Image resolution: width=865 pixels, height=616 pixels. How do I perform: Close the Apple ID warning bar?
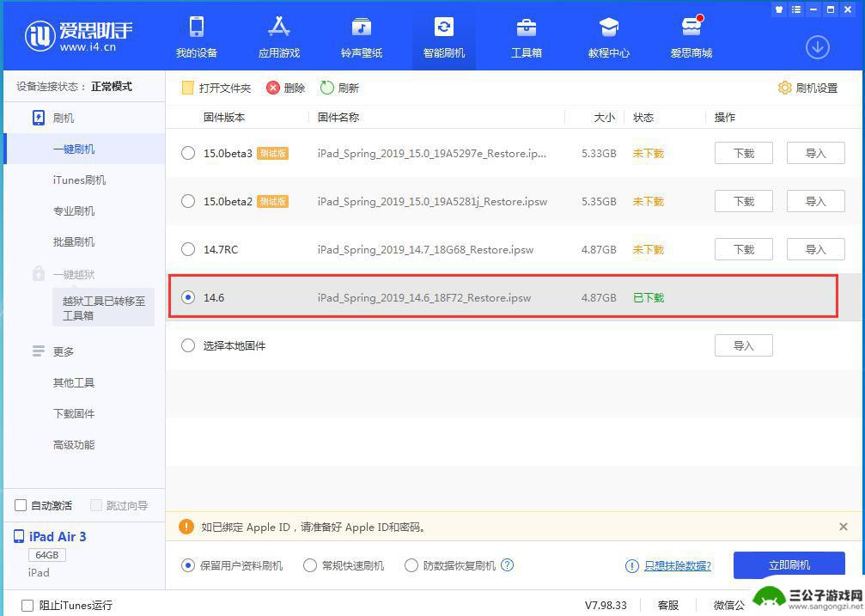click(843, 527)
